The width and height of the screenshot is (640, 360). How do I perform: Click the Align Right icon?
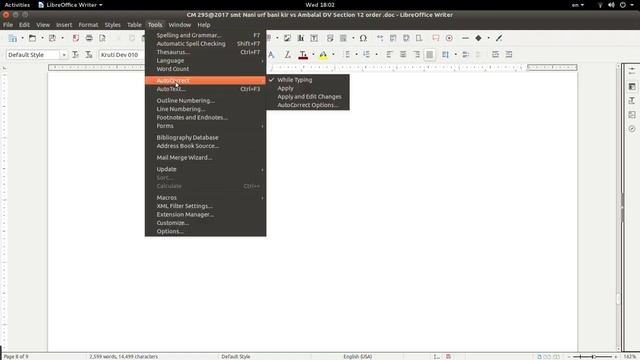pos(416,54)
